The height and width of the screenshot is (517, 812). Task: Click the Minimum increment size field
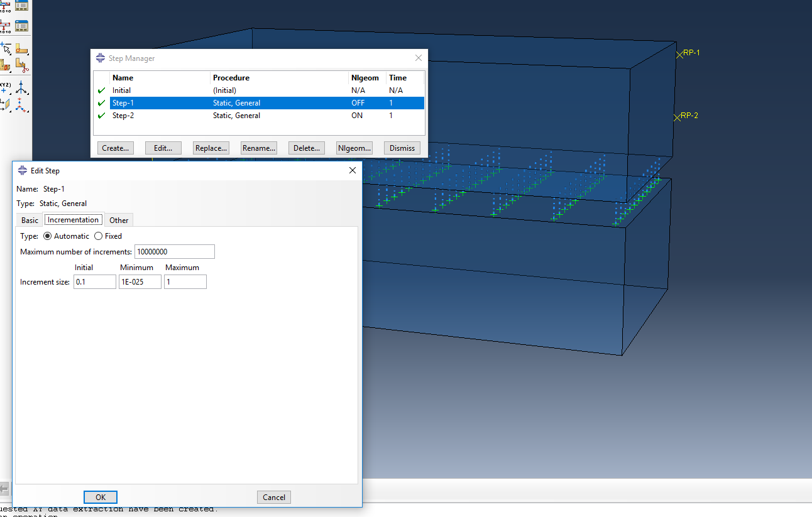[x=140, y=282]
